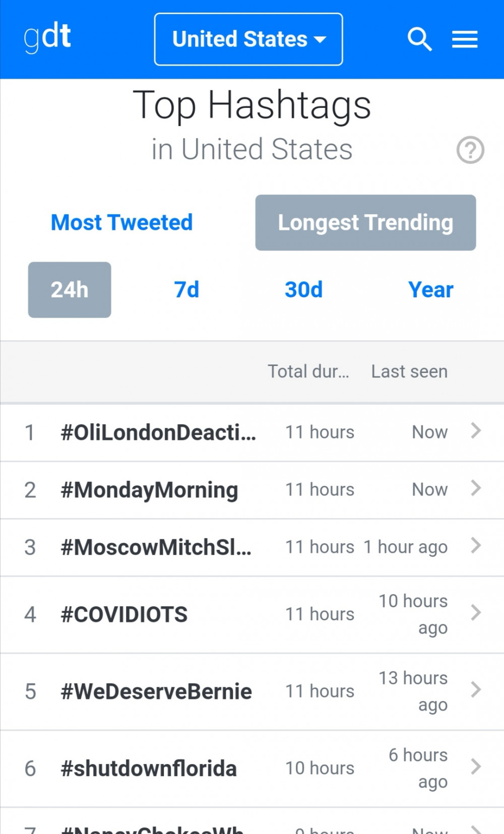The height and width of the screenshot is (834, 504).
Task: Switch to the 7d tab
Action: (x=186, y=290)
